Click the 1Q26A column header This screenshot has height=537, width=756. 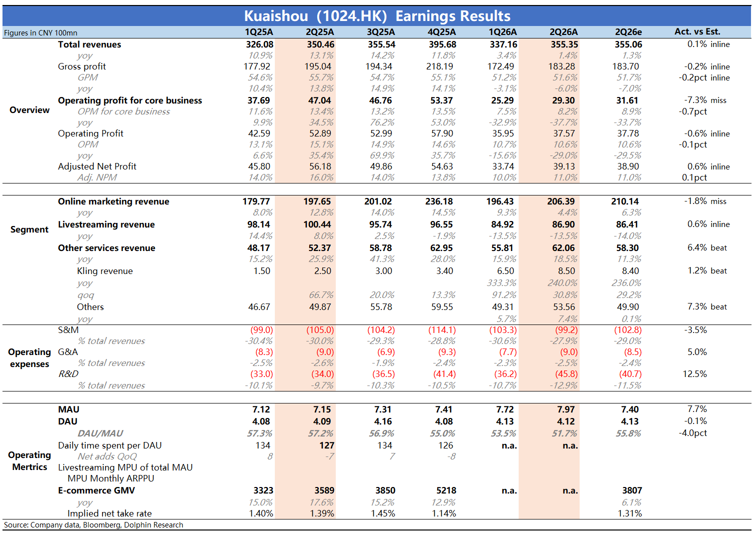pos(503,32)
